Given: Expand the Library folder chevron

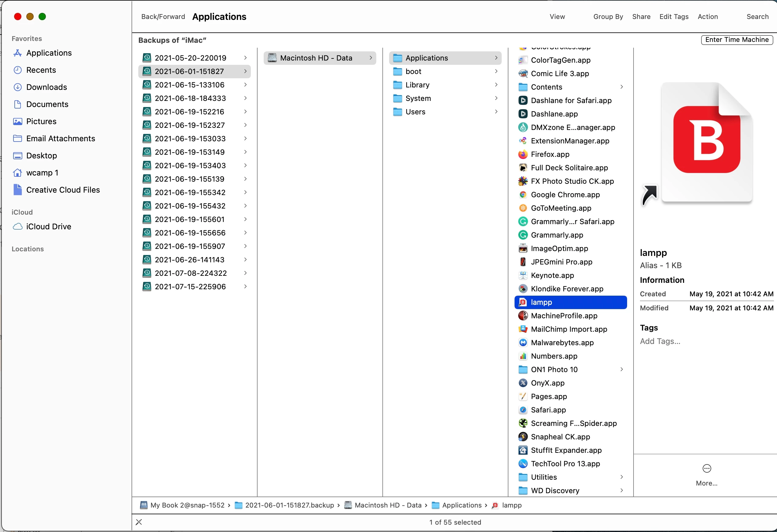Looking at the screenshot, I should (496, 85).
